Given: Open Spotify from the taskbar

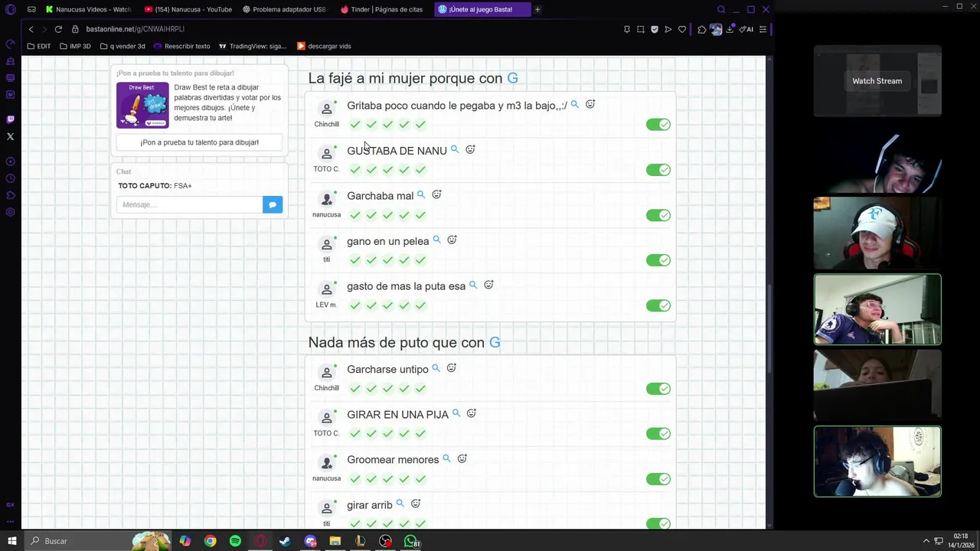Looking at the screenshot, I should [x=235, y=541].
